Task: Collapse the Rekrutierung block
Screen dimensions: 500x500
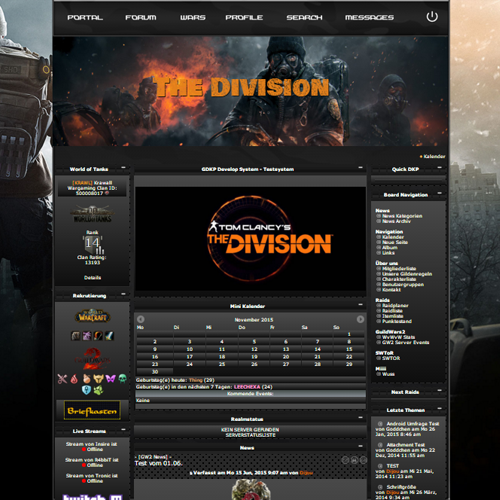Action: 123,294
